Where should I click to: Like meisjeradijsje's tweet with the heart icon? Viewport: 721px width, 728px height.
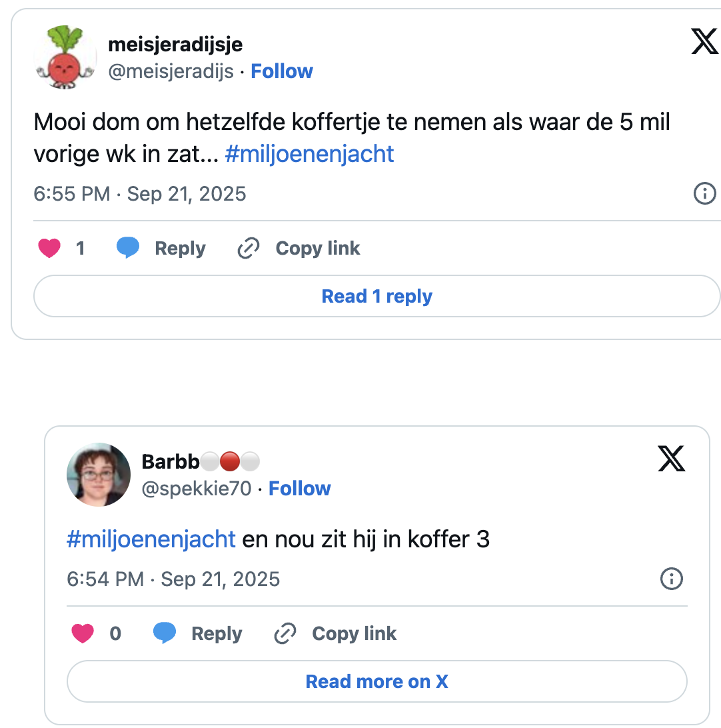[49, 249]
